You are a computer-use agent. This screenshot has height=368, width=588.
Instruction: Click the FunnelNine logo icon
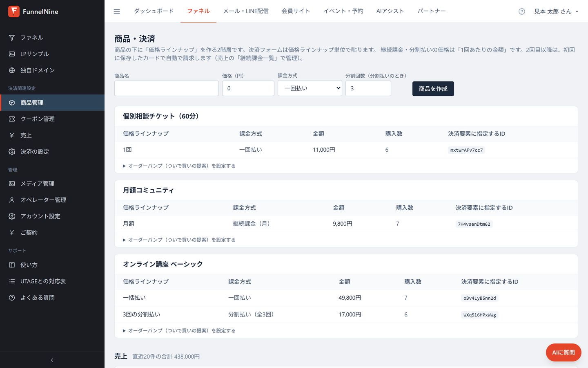pos(14,11)
